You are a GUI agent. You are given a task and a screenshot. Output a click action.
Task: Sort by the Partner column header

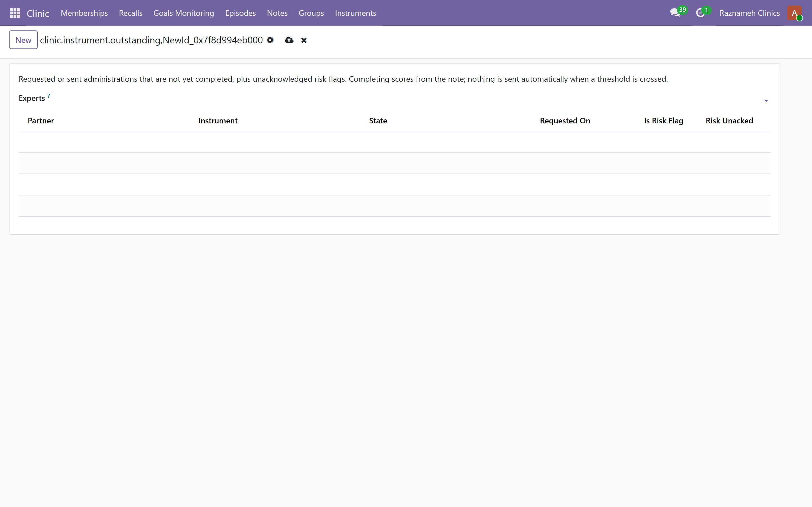pos(41,121)
